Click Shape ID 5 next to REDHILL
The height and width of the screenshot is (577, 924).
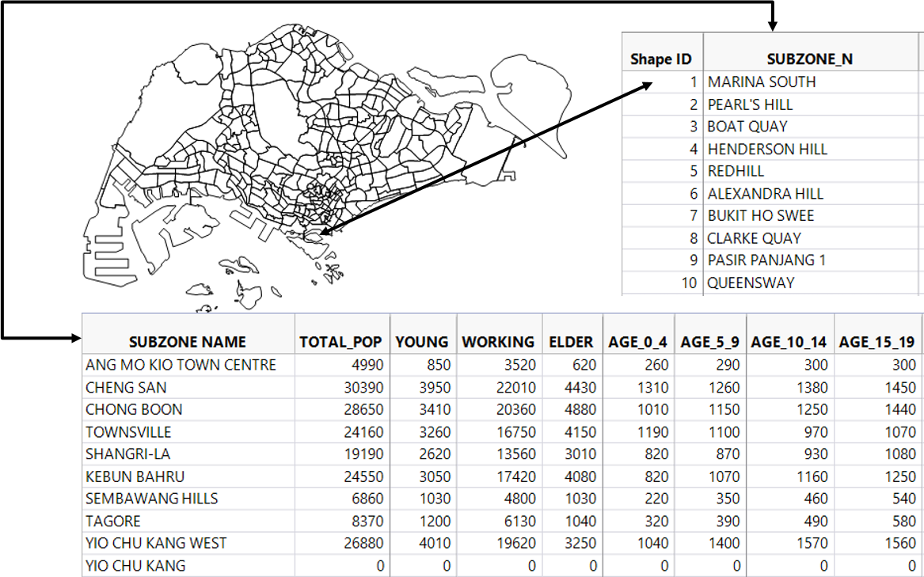662,171
